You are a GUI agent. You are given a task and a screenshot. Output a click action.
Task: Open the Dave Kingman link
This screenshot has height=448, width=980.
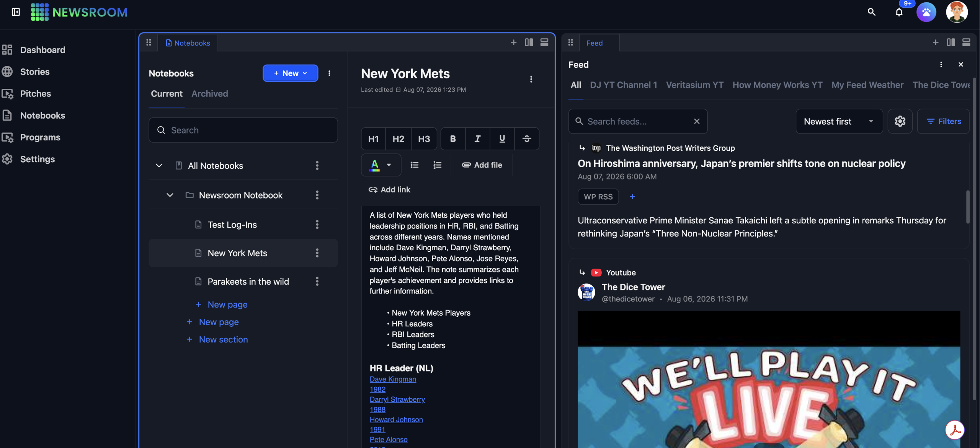click(x=393, y=379)
